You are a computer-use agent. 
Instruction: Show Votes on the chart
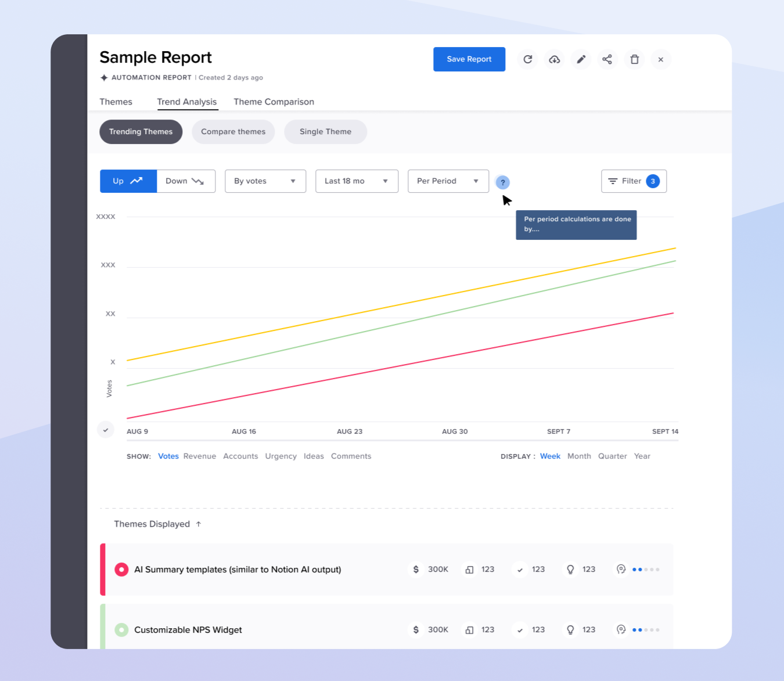(x=168, y=456)
